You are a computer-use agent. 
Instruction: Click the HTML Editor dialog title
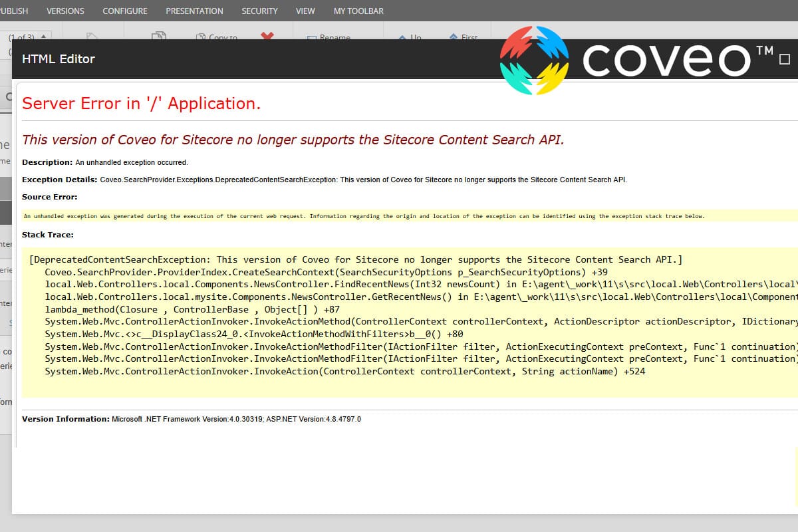[59, 59]
